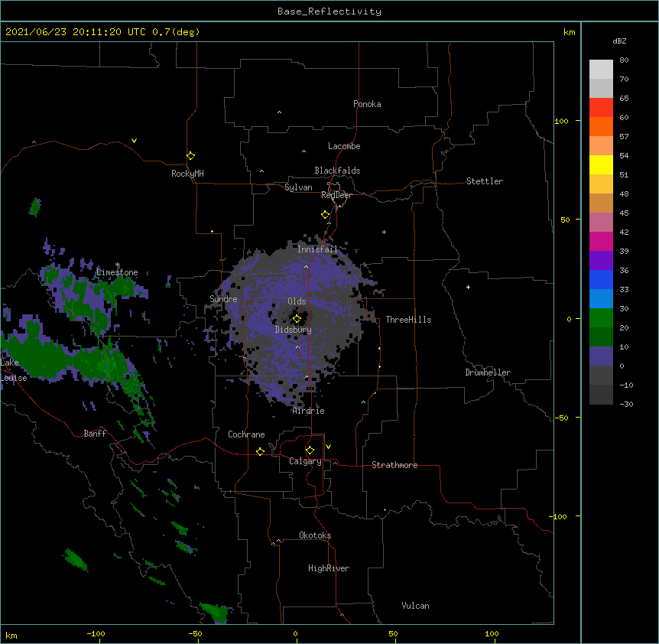Viewport: 659px width, 644px height.
Task: Select the pink 42-45 dBZ legend swatch
Action: click(601, 223)
